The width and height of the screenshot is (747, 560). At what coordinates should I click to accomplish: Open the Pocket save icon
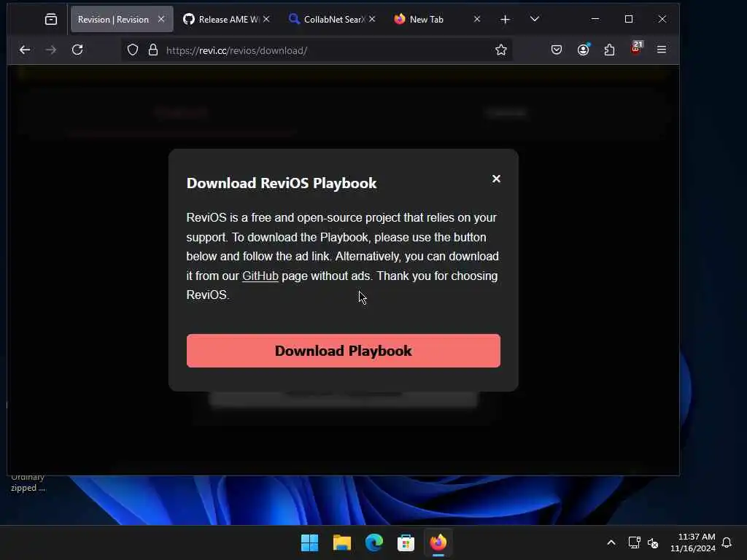557,50
